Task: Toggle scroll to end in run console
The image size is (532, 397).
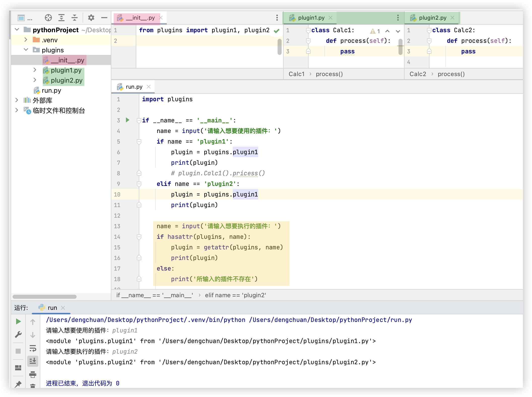Action: [x=33, y=361]
